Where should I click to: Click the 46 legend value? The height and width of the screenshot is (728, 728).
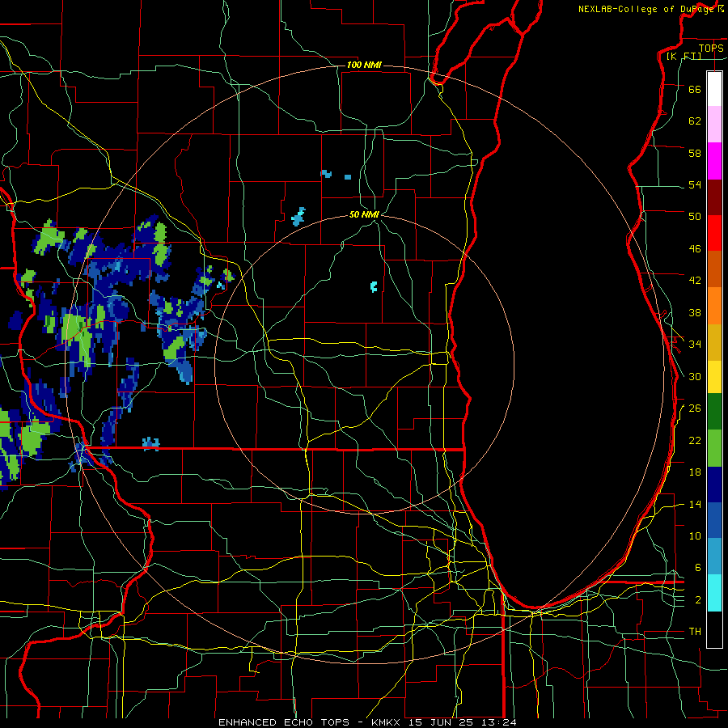(x=695, y=249)
